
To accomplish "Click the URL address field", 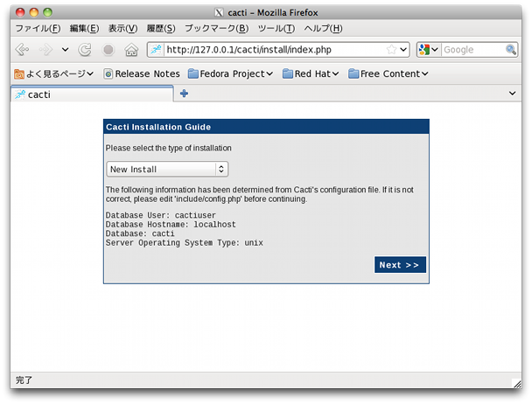I will pos(271,50).
